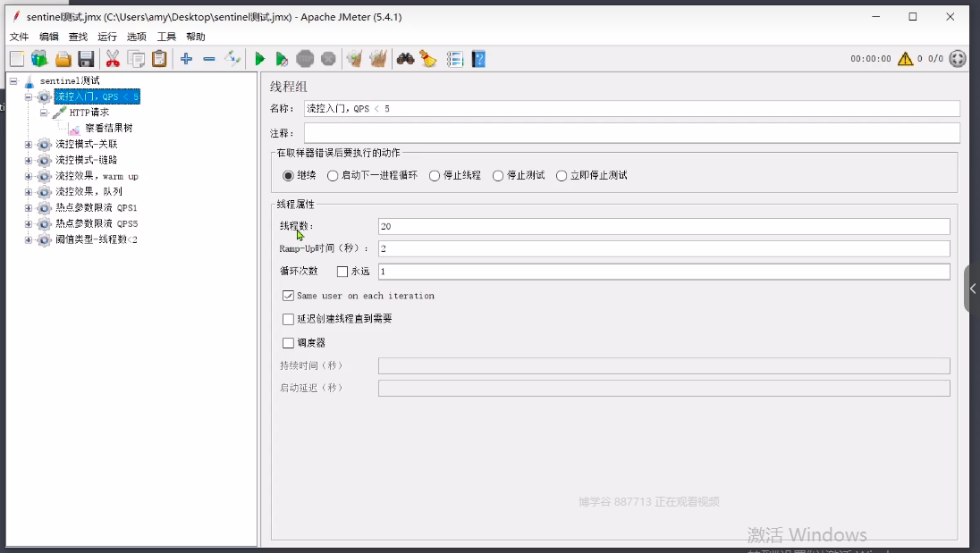Click the side panel arrow handle at right edge
Screen dimensions: 980x553
point(973,289)
